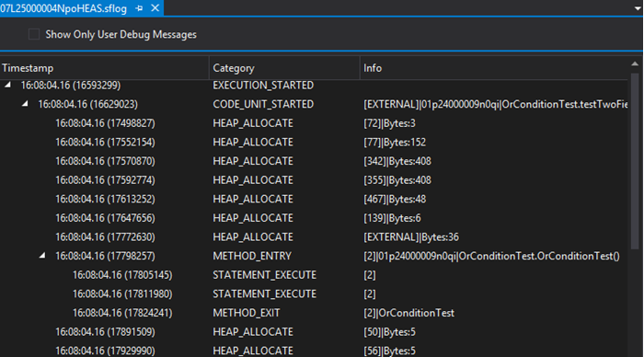Select the EXECUTION_STARTED category cell

click(263, 85)
